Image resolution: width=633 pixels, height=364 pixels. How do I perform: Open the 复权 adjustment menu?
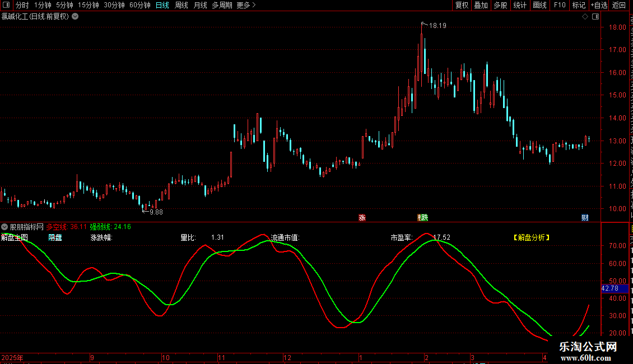tap(462, 5)
